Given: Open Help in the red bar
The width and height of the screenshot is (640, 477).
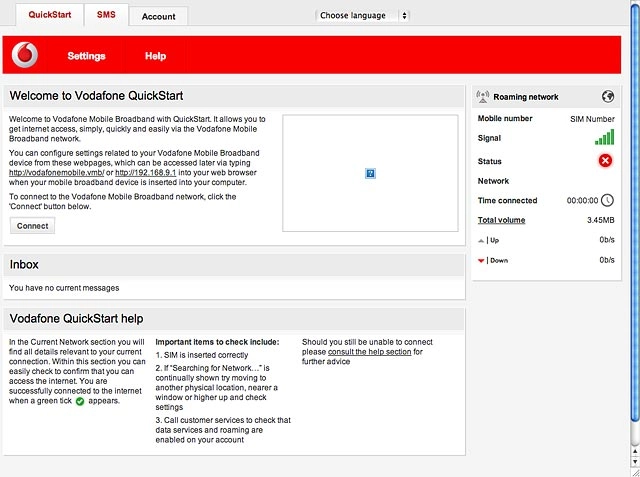Looking at the screenshot, I should tap(156, 56).
